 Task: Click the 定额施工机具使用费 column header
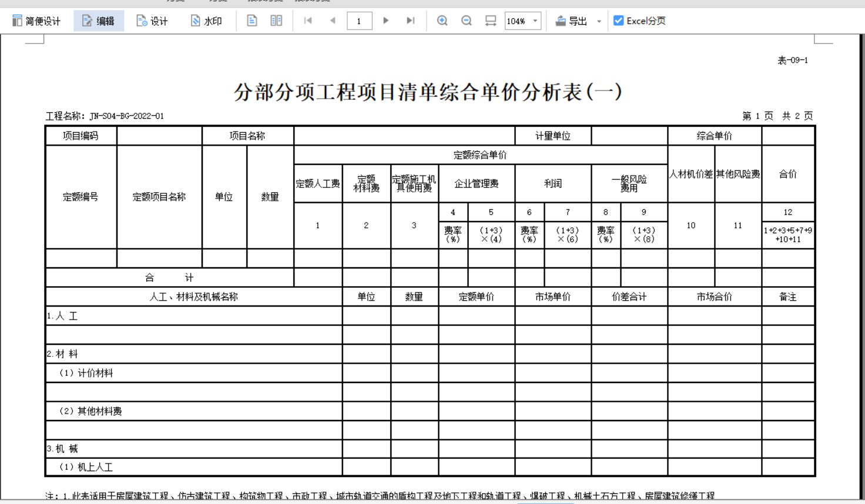click(414, 183)
